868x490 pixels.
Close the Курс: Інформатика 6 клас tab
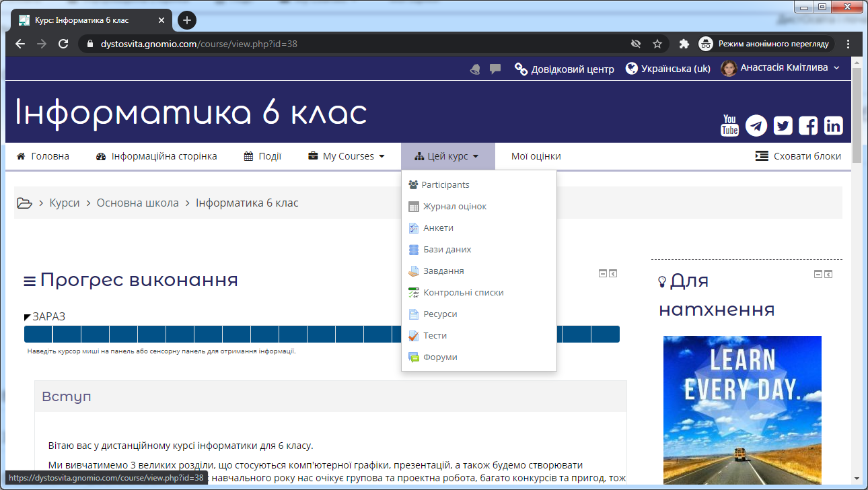[x=161, y=20]
